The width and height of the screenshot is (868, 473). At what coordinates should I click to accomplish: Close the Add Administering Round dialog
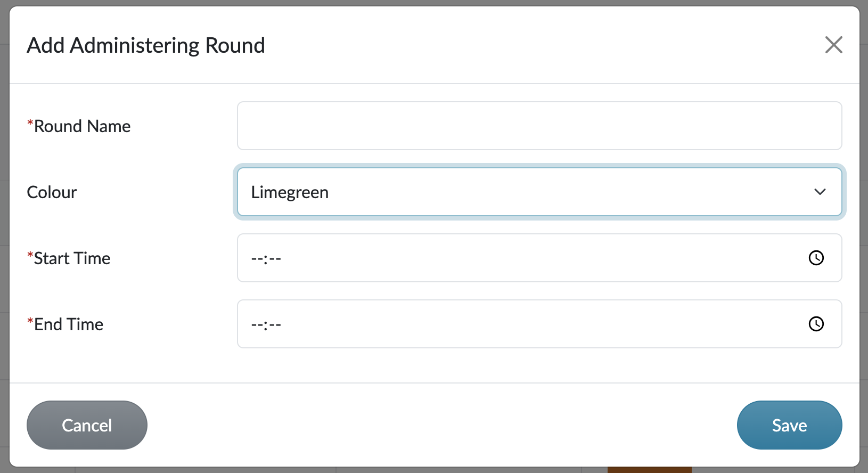point(833,45)
